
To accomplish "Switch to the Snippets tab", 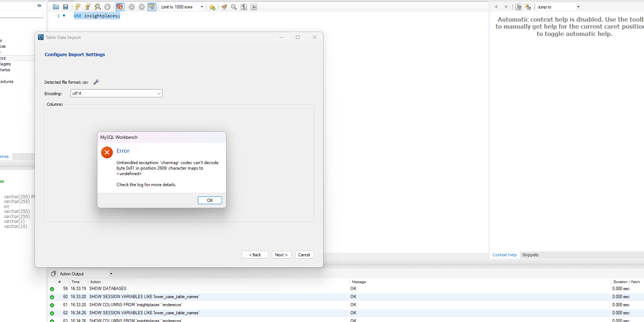I will (x=530, y=255).
